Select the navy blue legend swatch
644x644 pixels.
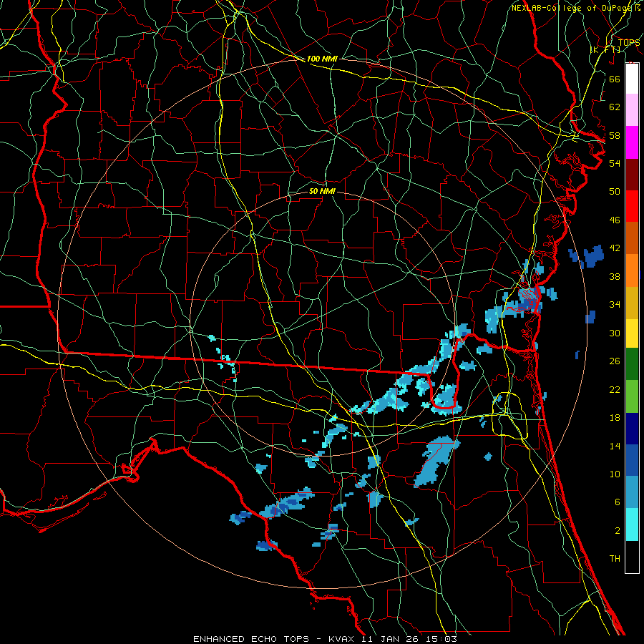(632, 429)
